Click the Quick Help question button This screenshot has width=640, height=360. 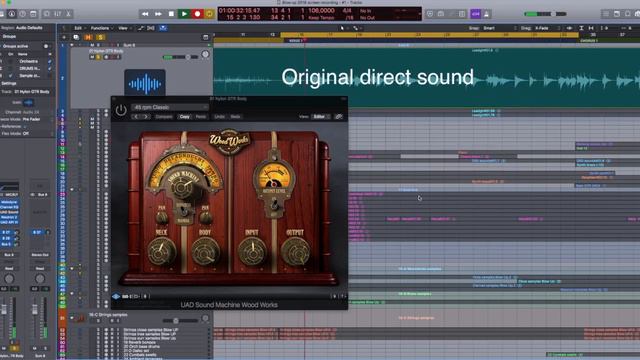coord(22,14)
